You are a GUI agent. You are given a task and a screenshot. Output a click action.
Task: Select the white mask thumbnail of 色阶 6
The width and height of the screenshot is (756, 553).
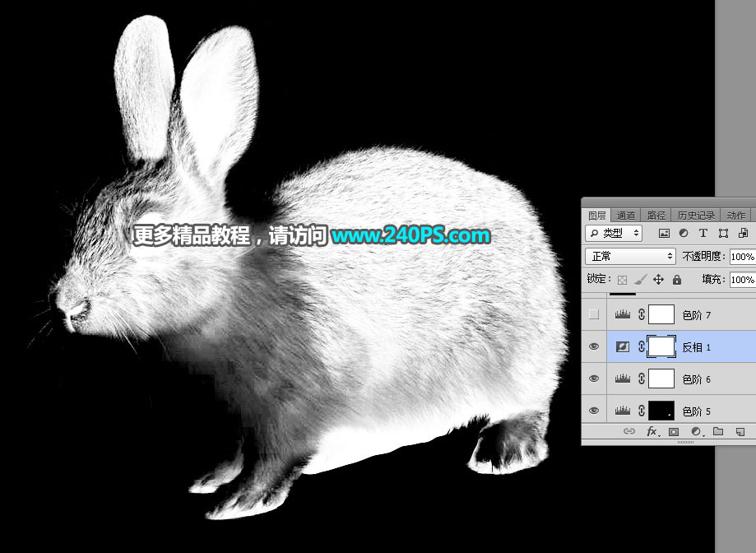coord(661,379)
